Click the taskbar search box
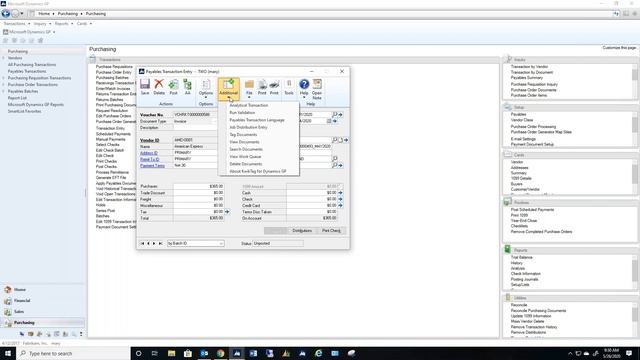 click(x=73, y=353)
